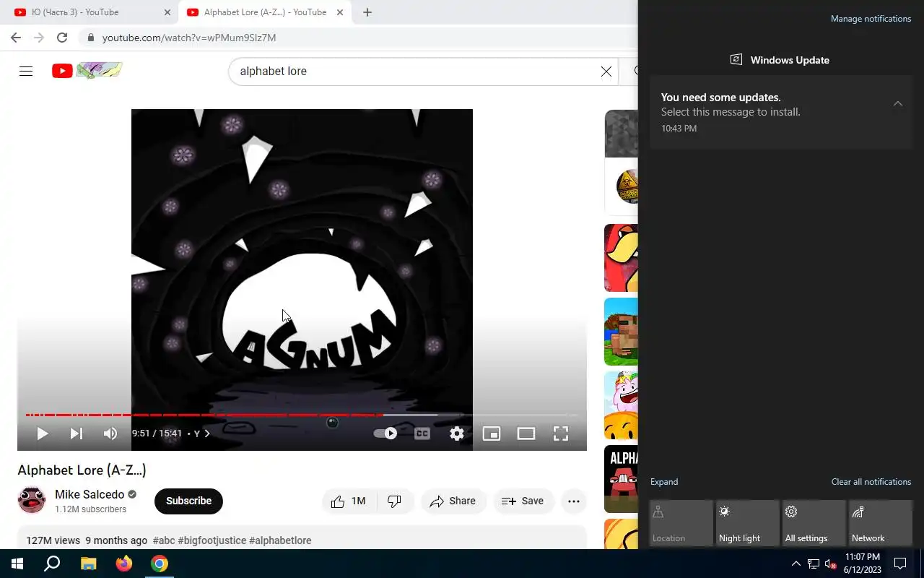Clear the search box text
Screen dimensions: 924x578
click(606, 71)
